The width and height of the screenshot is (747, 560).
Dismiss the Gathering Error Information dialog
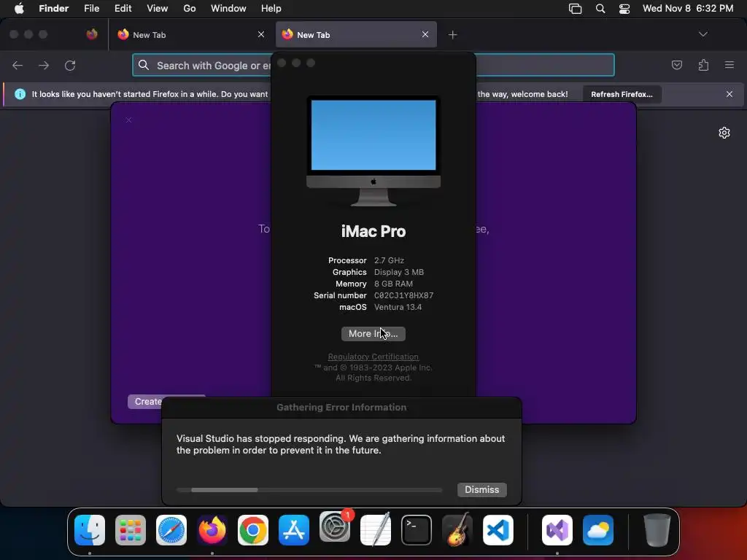[x=481, y=489]
